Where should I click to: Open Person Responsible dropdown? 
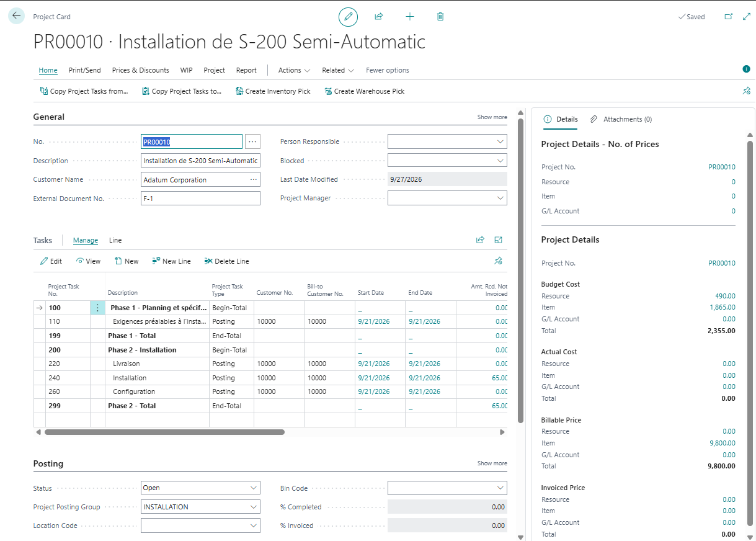tap(500, 142)
